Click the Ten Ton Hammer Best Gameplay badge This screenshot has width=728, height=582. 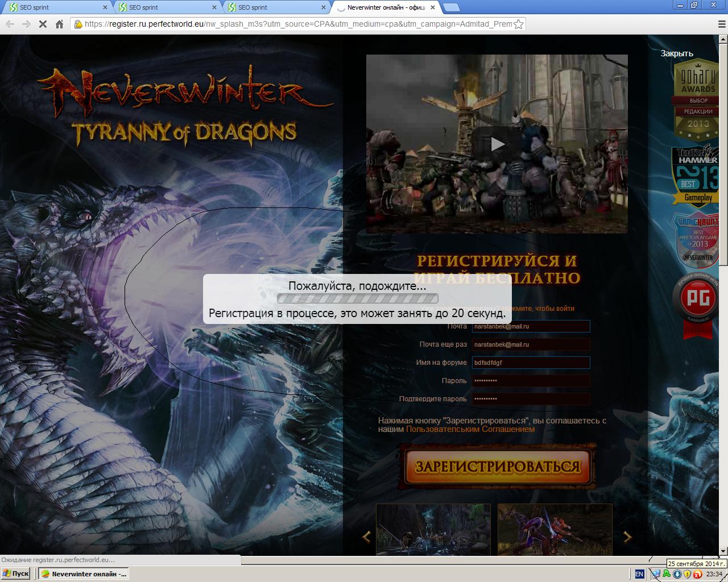click(696, 176)
